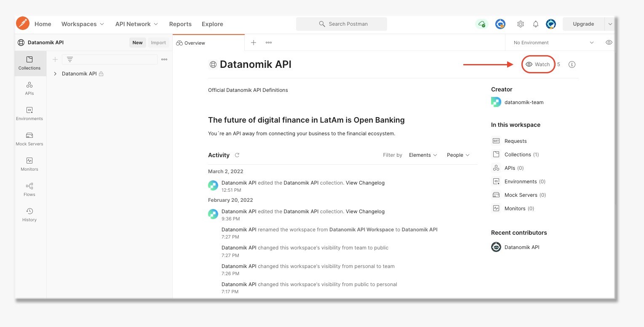644x327 pixels.
Task: Click Datanomik API under Recent contributors
Action: click(x=522, y=247)
